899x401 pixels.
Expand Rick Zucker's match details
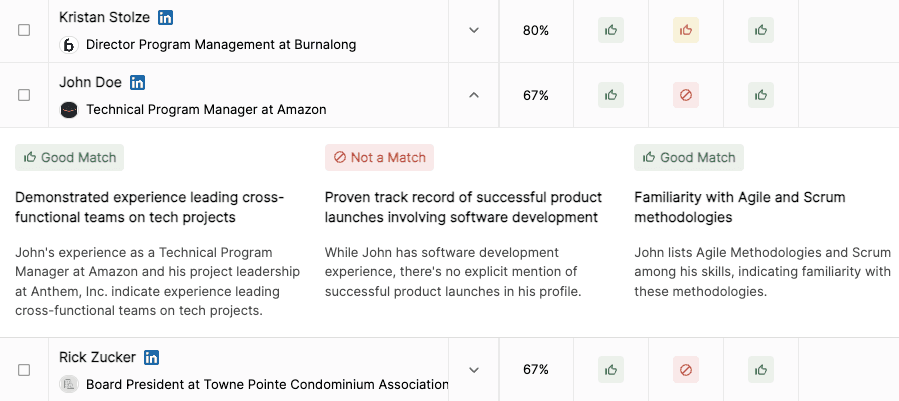click(x=474, y=370)
